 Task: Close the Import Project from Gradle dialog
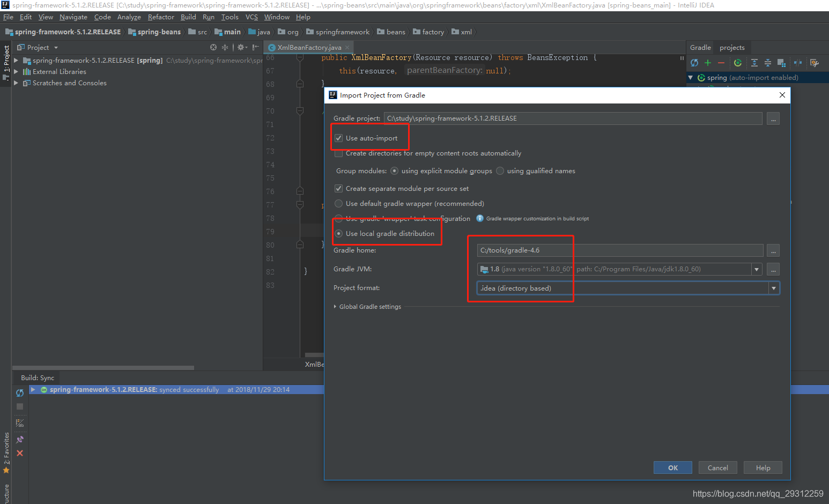[782, 95]
